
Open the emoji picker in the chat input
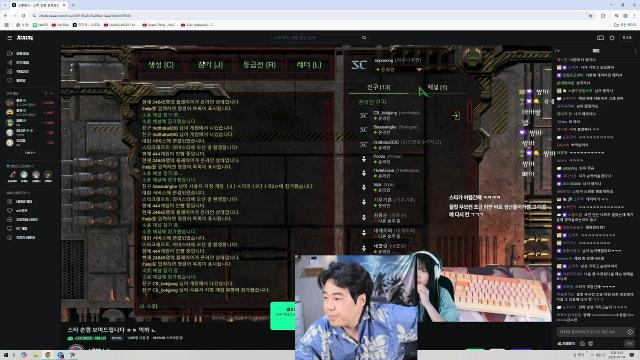coord(630,332)
